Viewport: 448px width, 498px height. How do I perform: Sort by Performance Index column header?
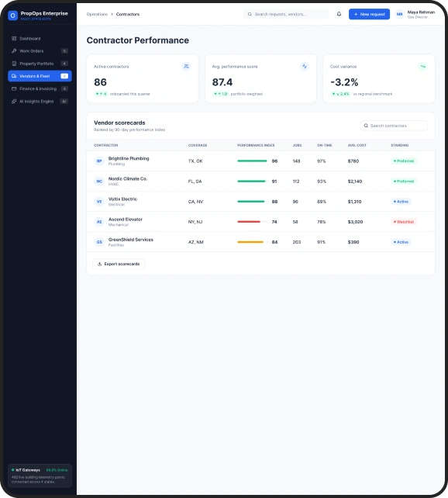click(x=256, y=145)
